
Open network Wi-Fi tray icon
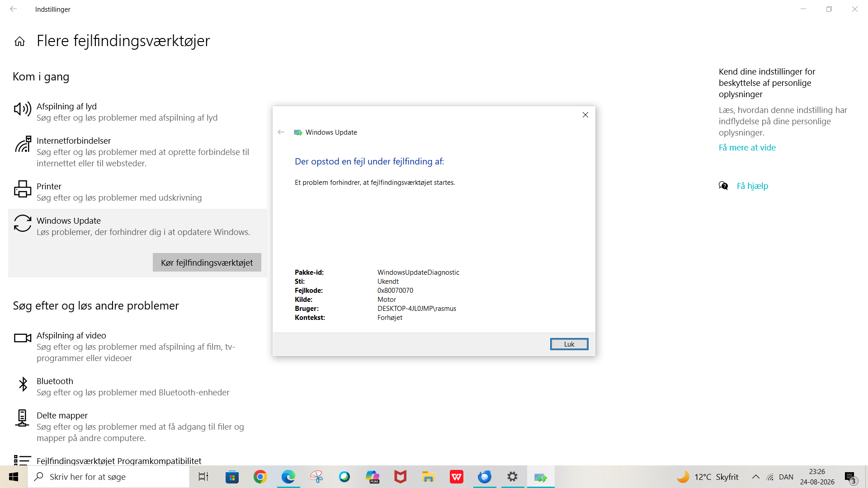(x=770, y=477)
